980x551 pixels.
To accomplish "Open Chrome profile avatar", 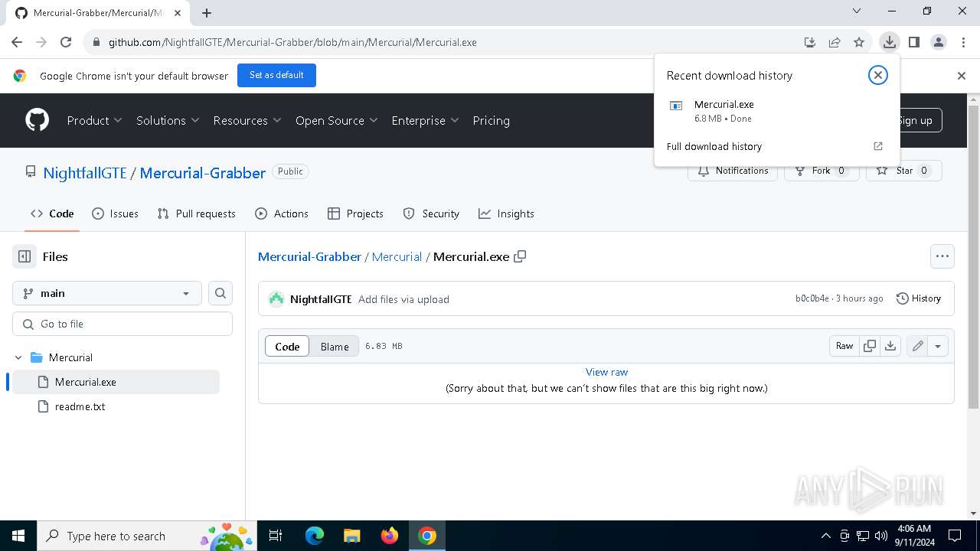I will [939, 42].
